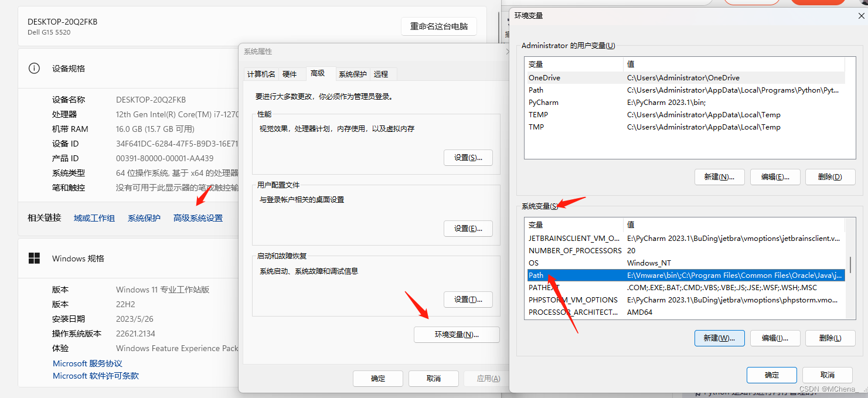Click 应用(A) in 系统属性 dialog

click(x=488, y=379)
